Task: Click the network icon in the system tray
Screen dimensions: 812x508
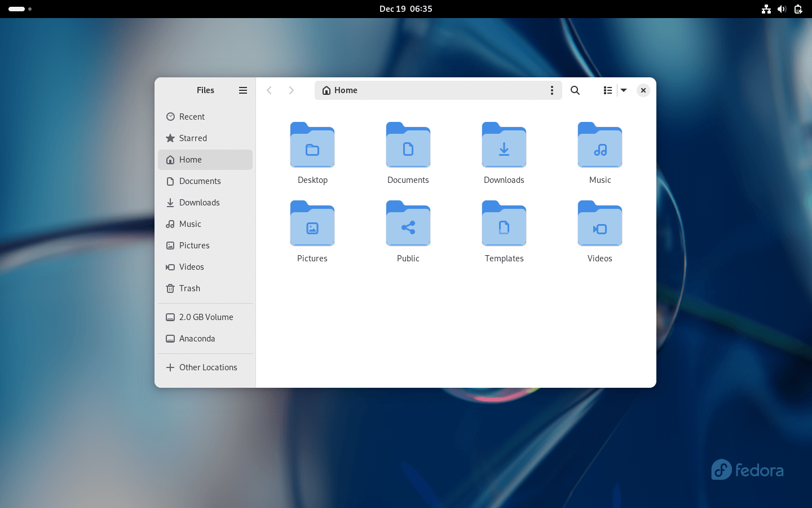Action: [x=766, y=9]
